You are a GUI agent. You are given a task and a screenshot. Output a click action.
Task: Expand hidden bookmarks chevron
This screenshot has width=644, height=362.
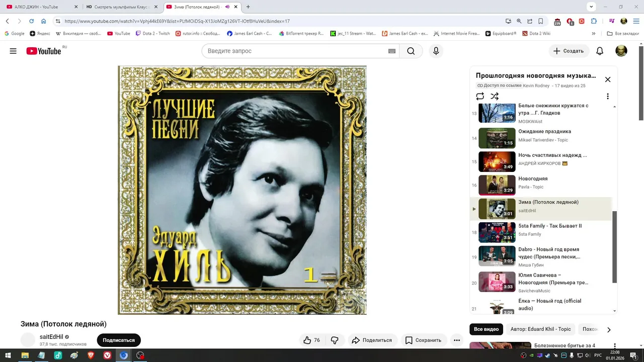point(594,34)
